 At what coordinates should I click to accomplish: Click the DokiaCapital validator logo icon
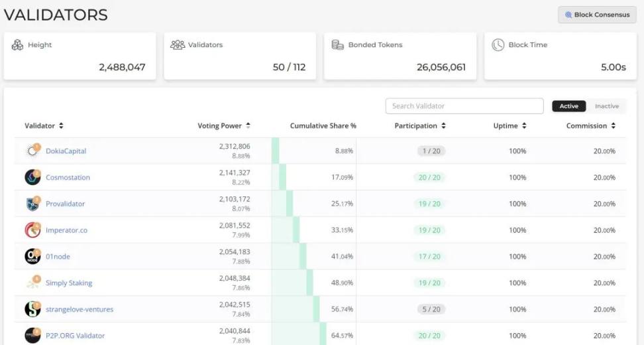32,151
